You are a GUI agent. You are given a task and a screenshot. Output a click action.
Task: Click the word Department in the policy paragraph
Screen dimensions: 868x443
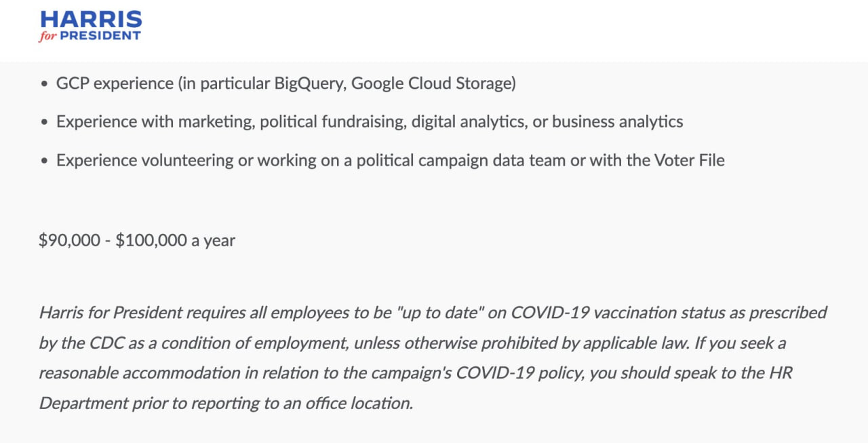[x=81, y=403]
